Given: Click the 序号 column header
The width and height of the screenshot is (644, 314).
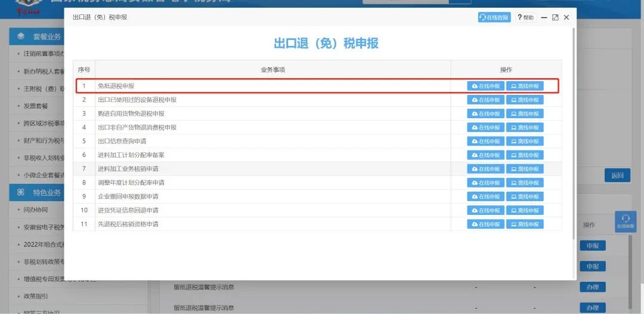Looking at the screenshot, I should click(x=84, y=70).
